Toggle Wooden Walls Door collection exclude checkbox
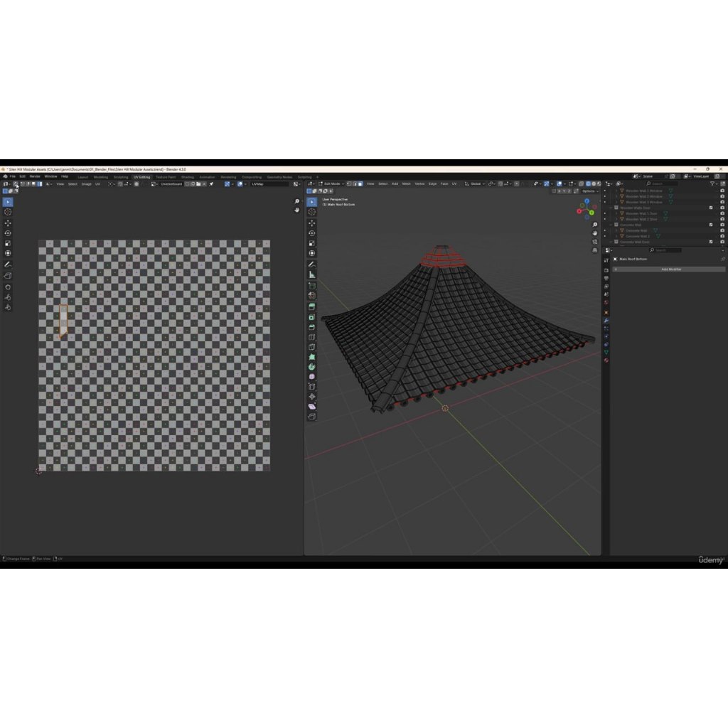This screenshot has width=728, height=728. tap(711, 208)
